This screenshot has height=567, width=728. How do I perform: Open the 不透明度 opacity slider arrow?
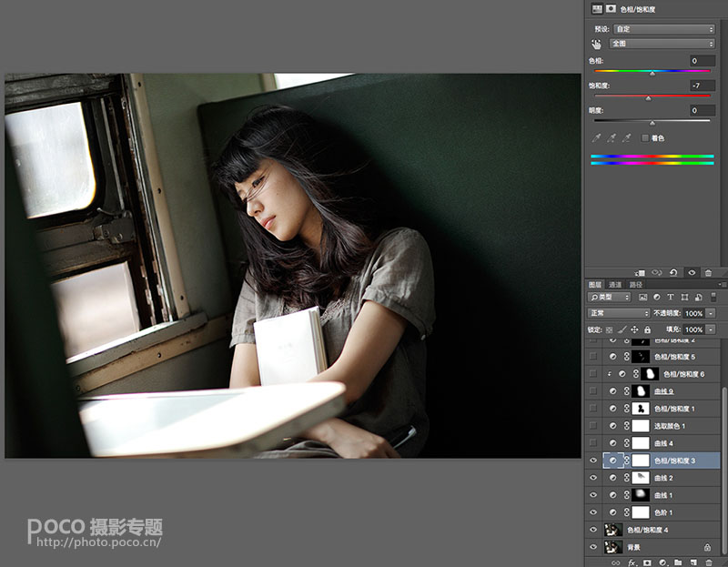pos(711,313)
